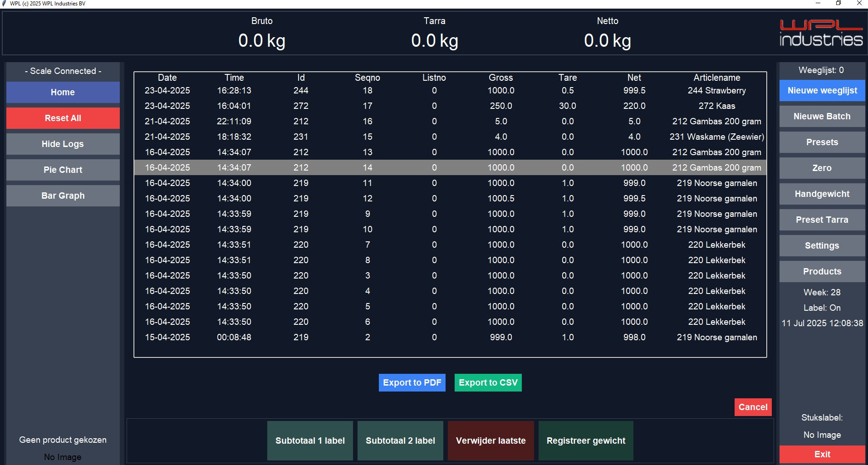Select the 272 Kaas log row
The image size is (868, 465).
pyautogui.click(x=450, y=106)
